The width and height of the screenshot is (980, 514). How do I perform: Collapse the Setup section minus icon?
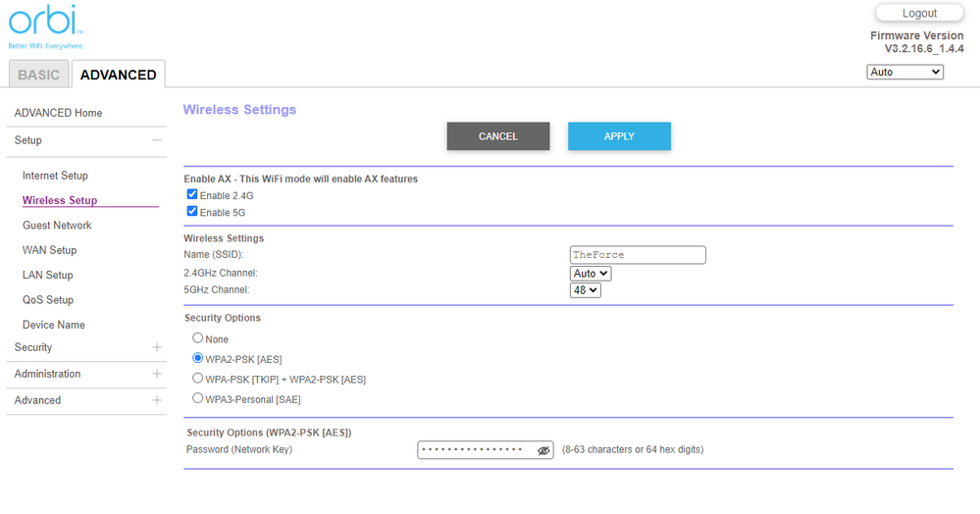(x=157, y=140)
